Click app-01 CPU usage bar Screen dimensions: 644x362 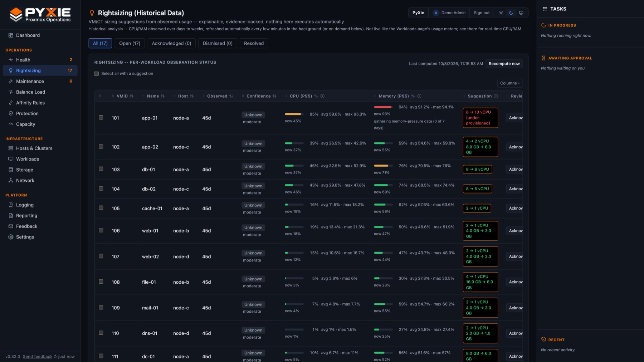(x=294, y=114)
